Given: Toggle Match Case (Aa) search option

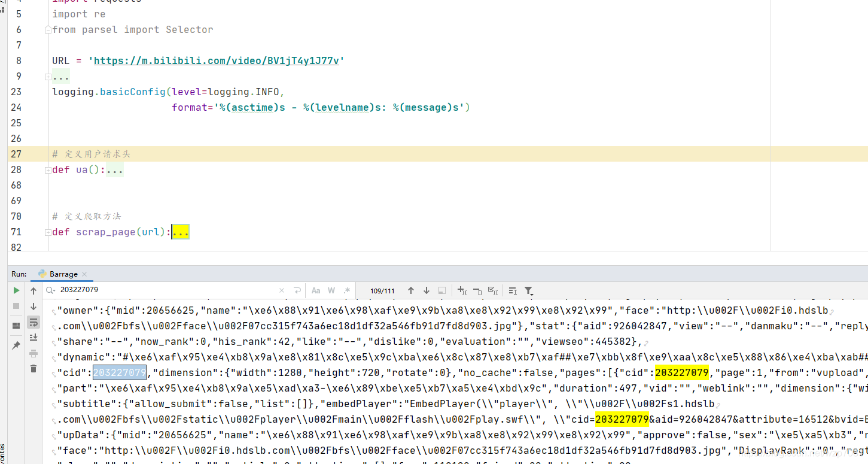Looking at the screenshot, I should pos(316,290).
